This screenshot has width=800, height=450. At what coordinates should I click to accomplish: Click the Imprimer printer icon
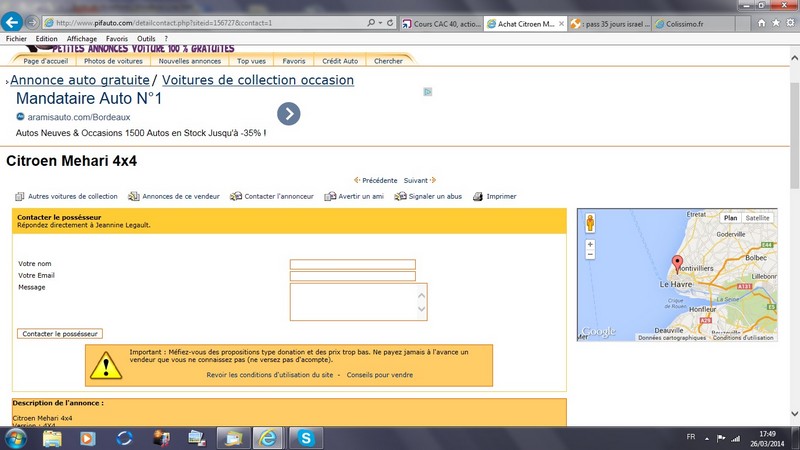pos(478,196)
